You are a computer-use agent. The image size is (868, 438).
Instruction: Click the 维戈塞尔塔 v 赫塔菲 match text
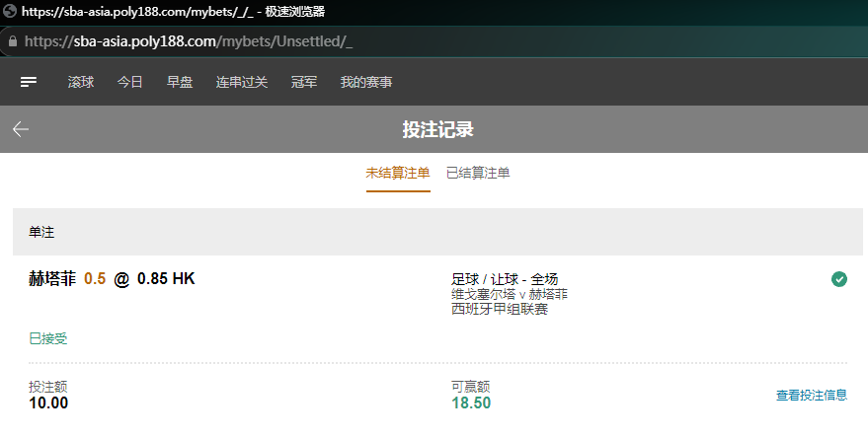(x=510, y=294)
